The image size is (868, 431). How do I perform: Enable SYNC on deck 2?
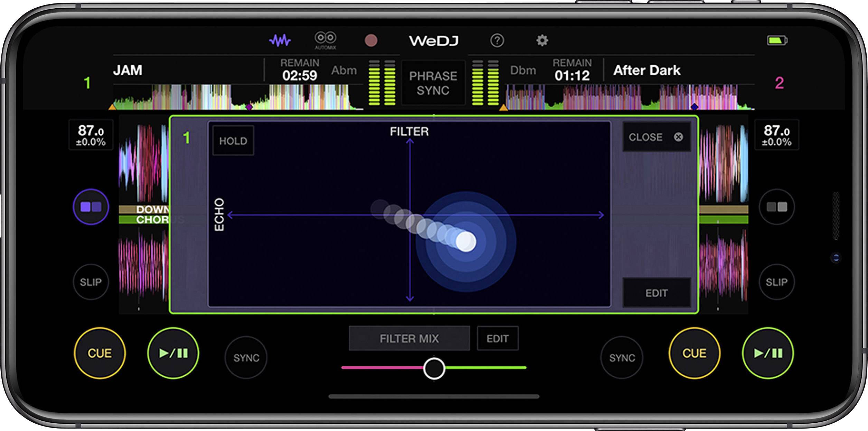(x=622, y=358)
